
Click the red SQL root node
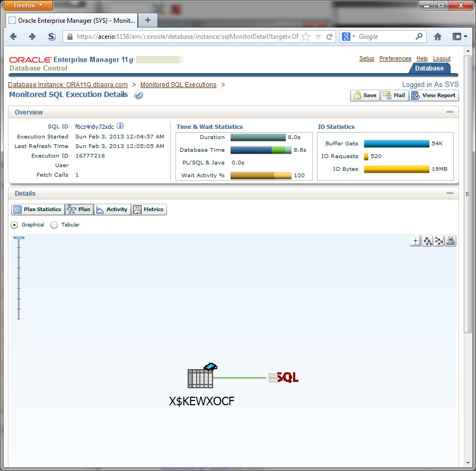[287, 378]
